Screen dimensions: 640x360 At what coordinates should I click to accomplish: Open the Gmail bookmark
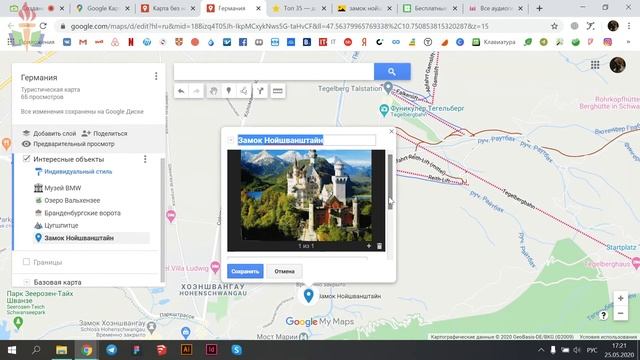[83, 42]
